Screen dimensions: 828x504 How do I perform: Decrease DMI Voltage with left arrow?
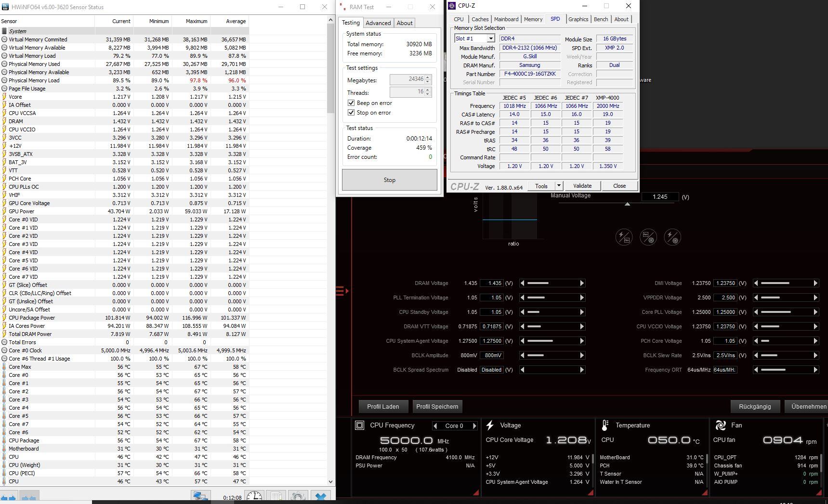pyautogui.click(x=756, y=283)
